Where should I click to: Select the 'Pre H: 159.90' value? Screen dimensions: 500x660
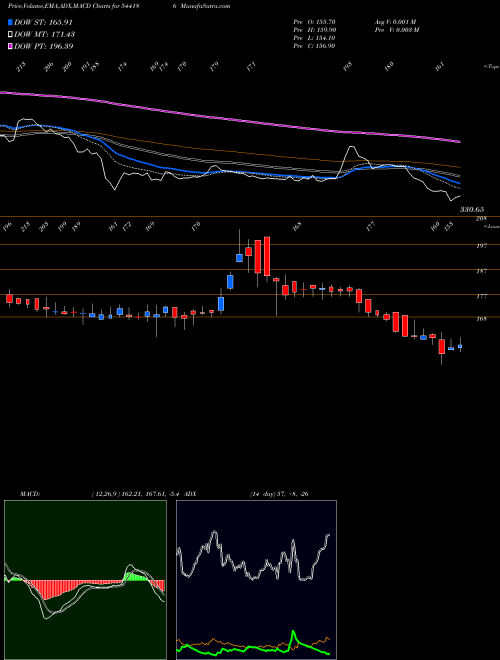[x=314, y=30]
